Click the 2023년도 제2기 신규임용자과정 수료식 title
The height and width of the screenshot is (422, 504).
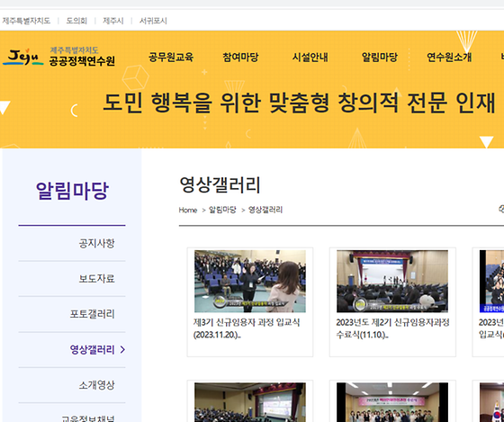pos(392,328)
